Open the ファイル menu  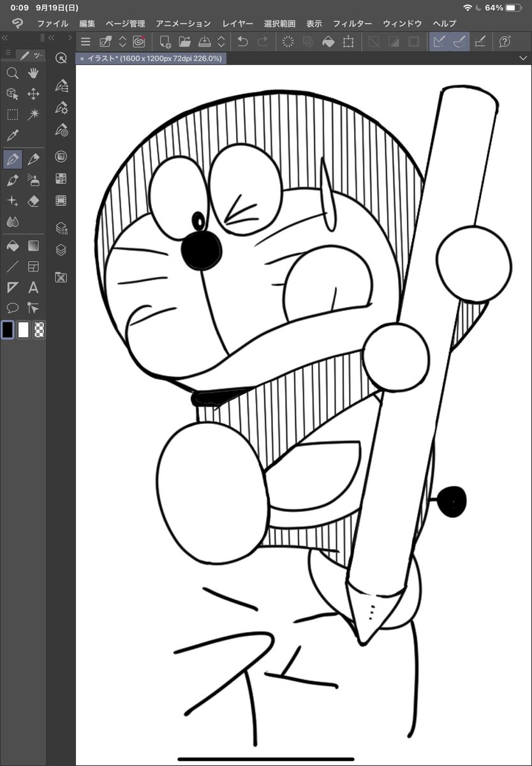click(52, 24)
